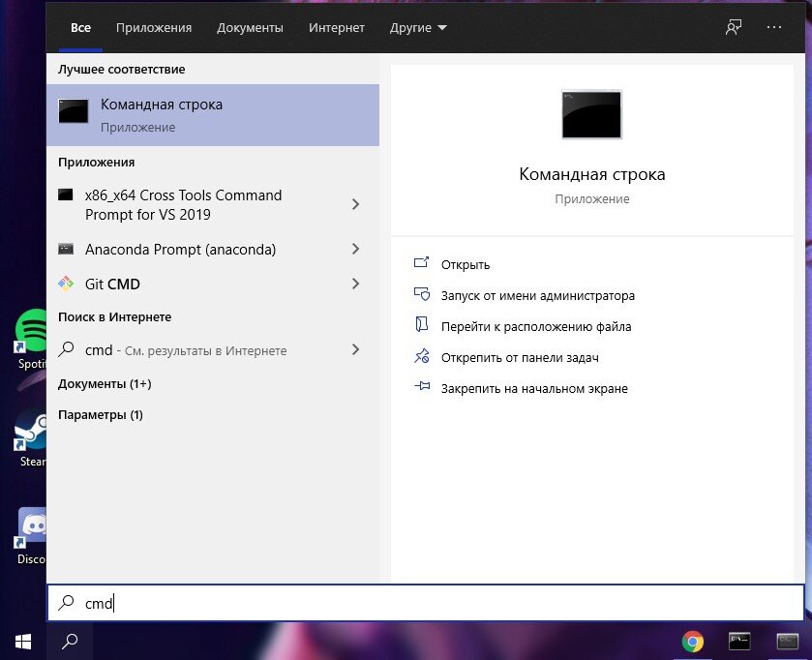Click the Discord desktop shortcut
Image resolution: width=812 pixels, height=660 pixels.
(x=30, y=536)
